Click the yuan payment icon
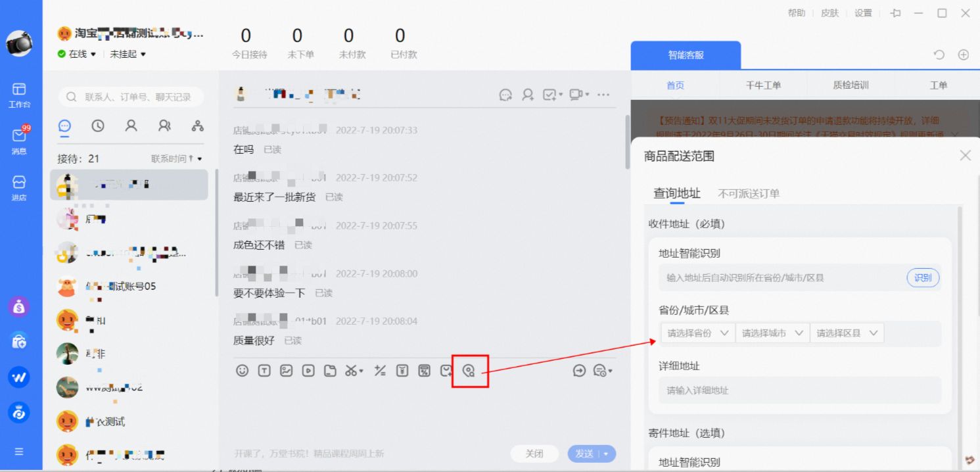Viewport: 980px width, 472px height. point(402,371)
